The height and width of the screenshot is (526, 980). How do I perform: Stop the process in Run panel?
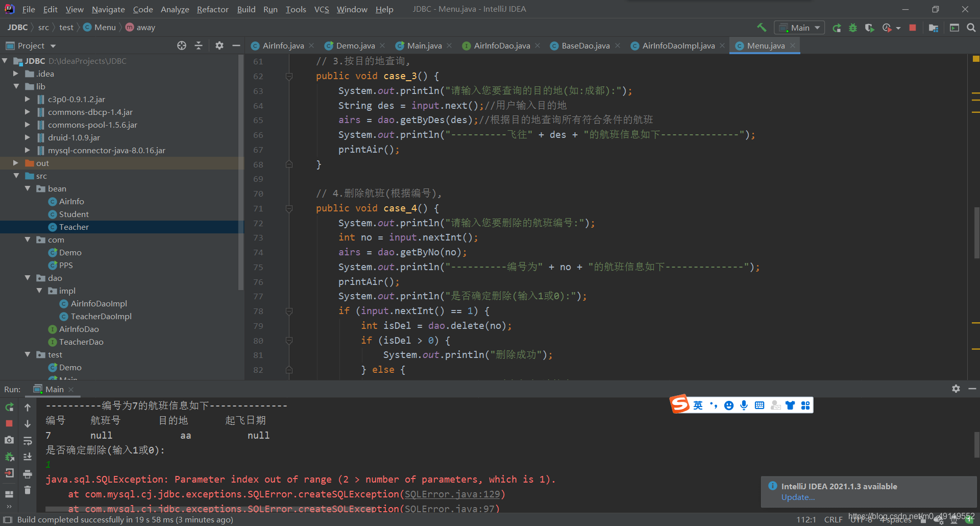click(9, 423)
